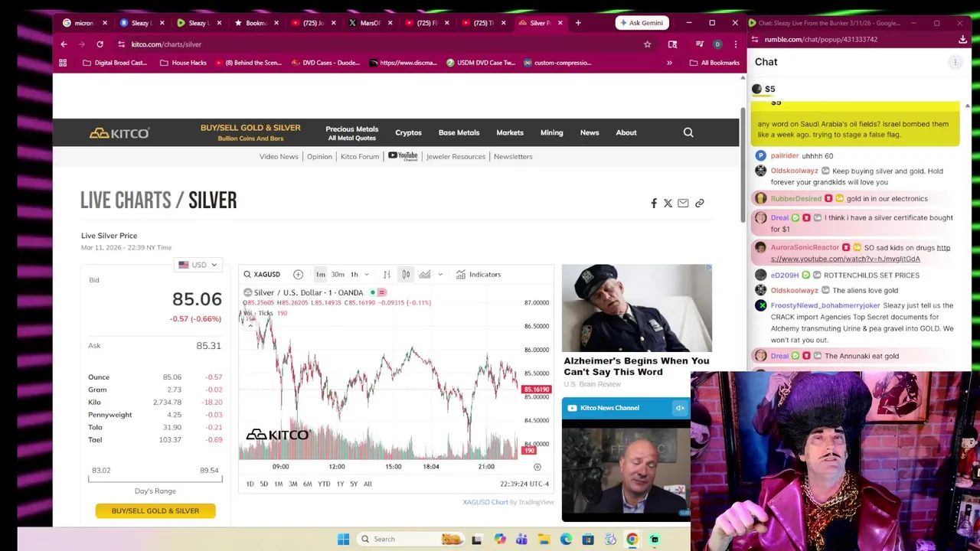
Task: Open the USD currency dropdown
Action: (x=198, y=265)
